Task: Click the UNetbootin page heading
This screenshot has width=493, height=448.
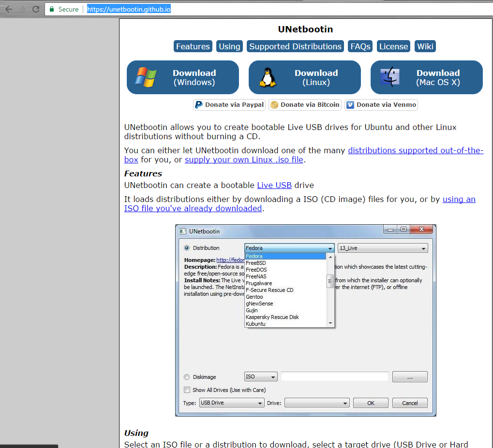Action: click(305, 29)
